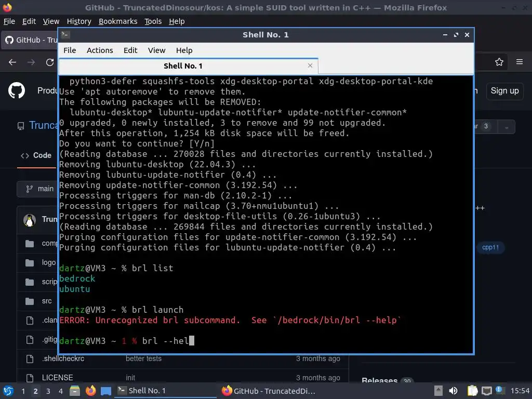Screen dimensions: 532x399
Task: Launch Firefox from taskbar quick launch
Action: tap(90, 391)
